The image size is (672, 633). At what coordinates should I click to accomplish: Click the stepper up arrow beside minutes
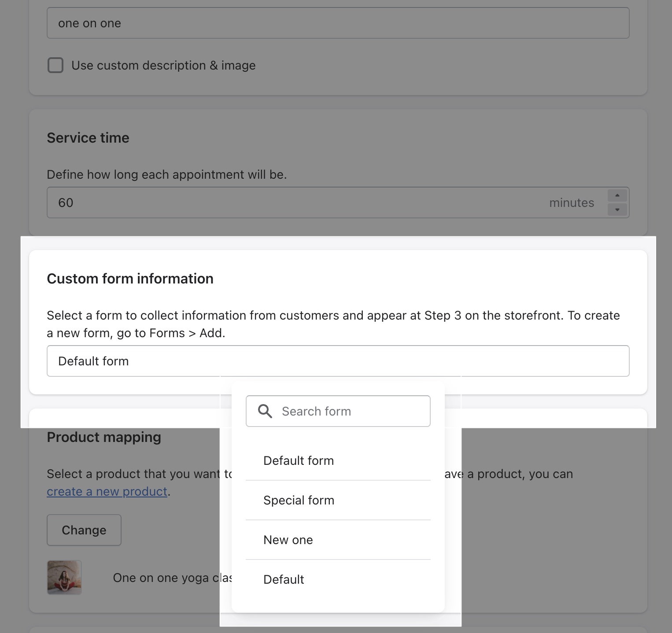(x=617, y=195)
